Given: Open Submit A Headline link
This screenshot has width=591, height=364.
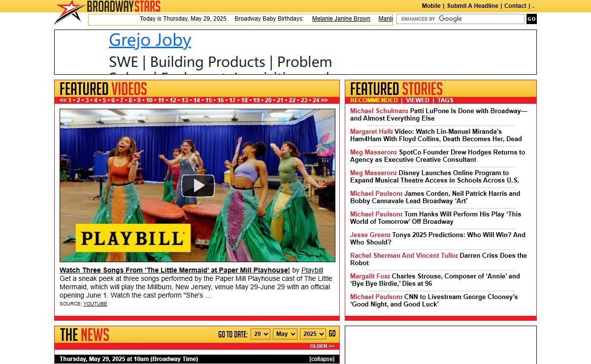Looking at the screenshot, I should tap(473, 6).
